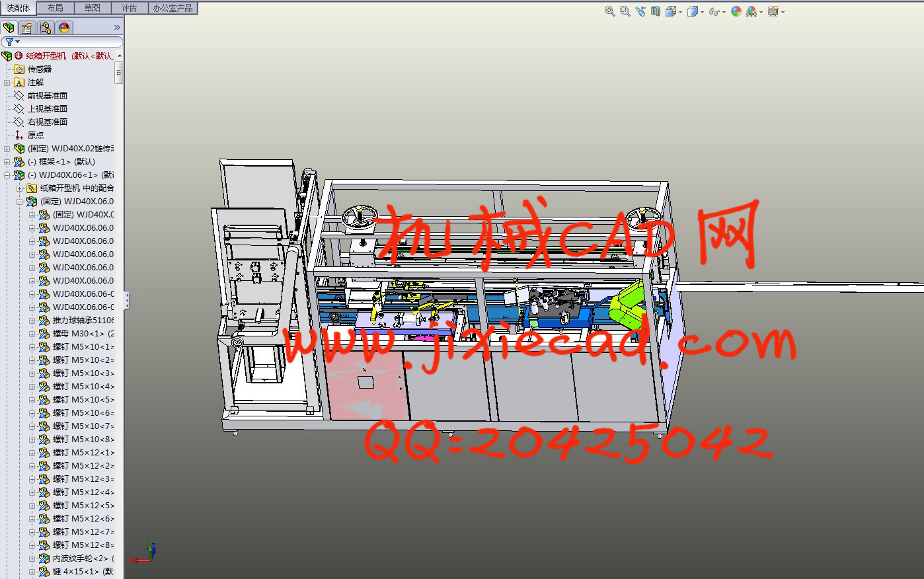Click the Previous View icon

tap(640, 11)
